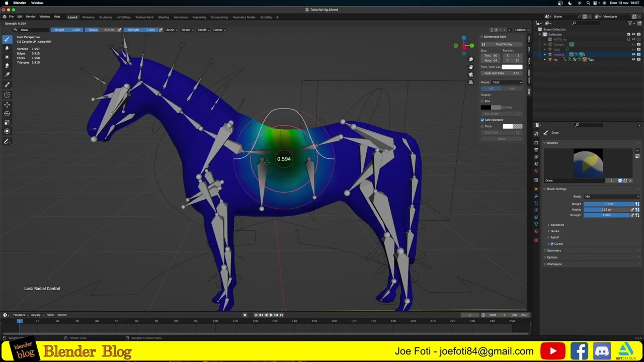Expand the metarig tree item

[x=545, y=54]
